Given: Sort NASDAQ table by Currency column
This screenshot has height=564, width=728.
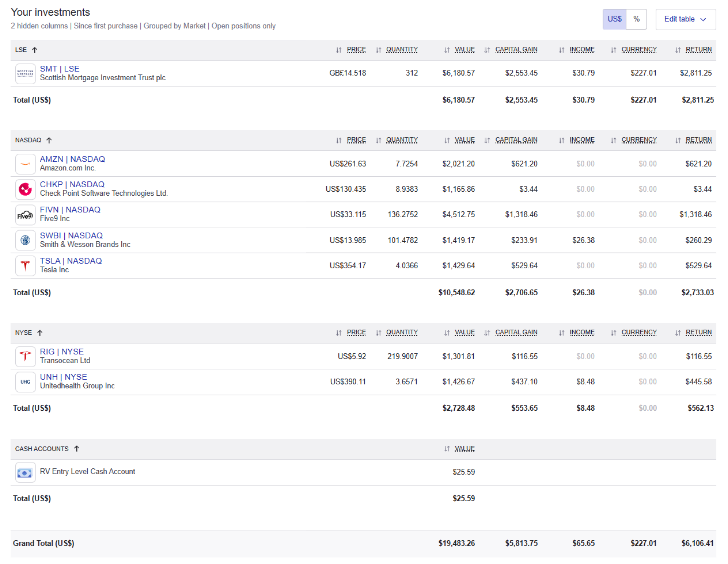Looking at the screenshot, I should coord(634,140).
